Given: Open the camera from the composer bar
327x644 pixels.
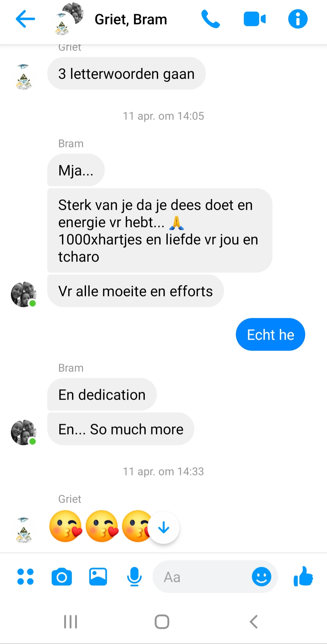Looking at the screenshot, I should point(62,576).
